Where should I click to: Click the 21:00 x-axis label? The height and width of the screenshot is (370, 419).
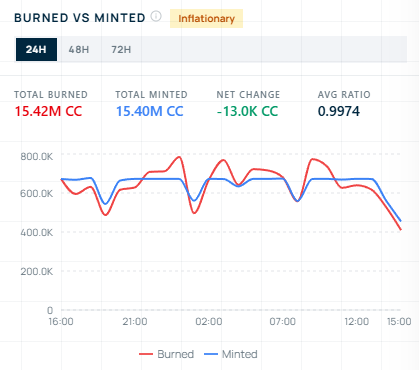click(135, 322)
